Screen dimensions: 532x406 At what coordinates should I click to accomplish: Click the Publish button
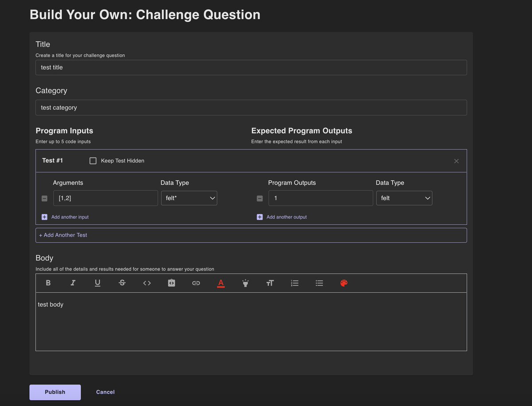55,392
